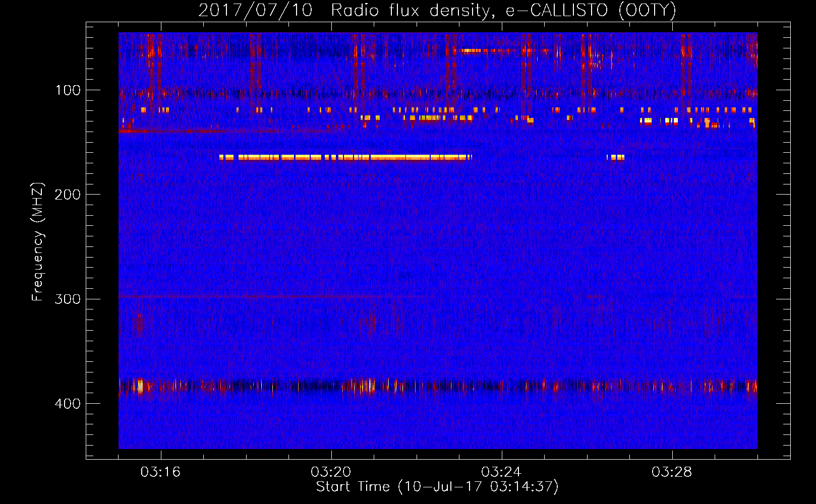The height and width of the screenshot is (504, 816).
Task: Click the 03:28 time tick label
Action: pos(672,472)
